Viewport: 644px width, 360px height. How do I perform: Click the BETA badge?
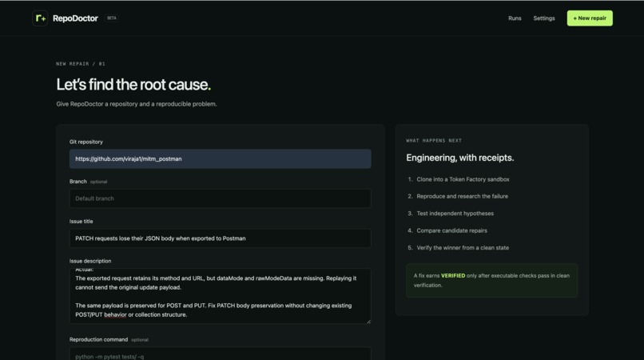pos(111,18)
